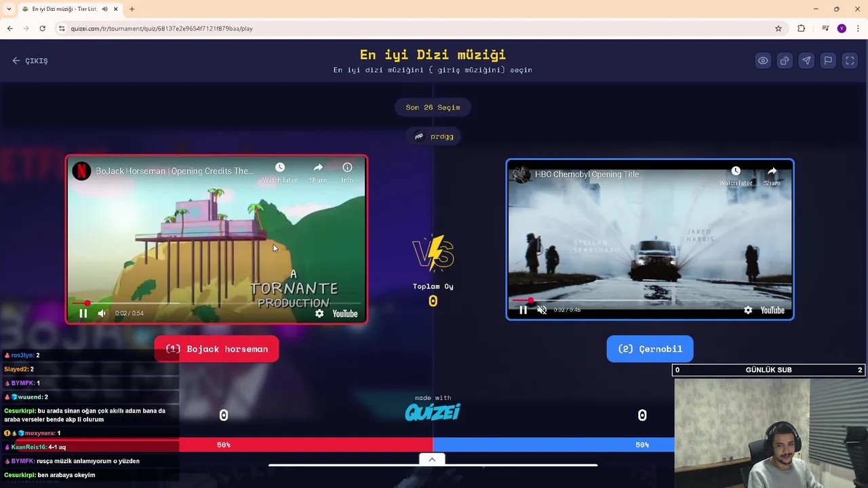
Task: Click channel avatar on Chernobyl video
Action: coord(521,174)
